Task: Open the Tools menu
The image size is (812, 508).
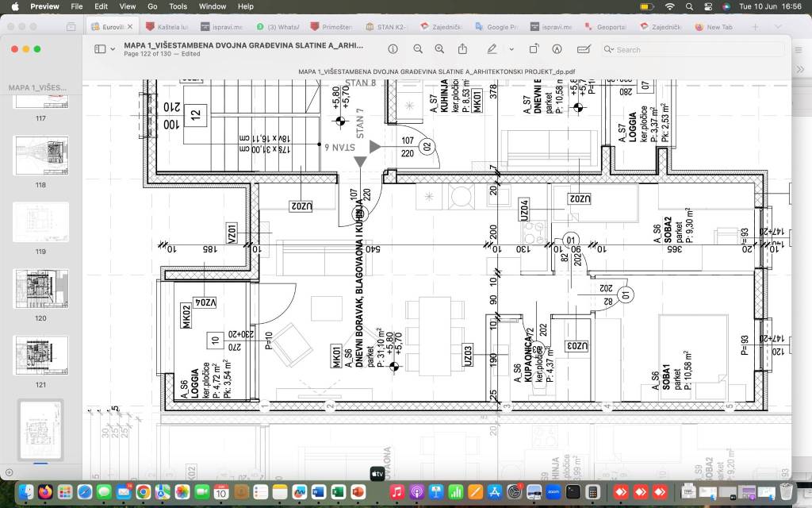Action: point(178,6)
